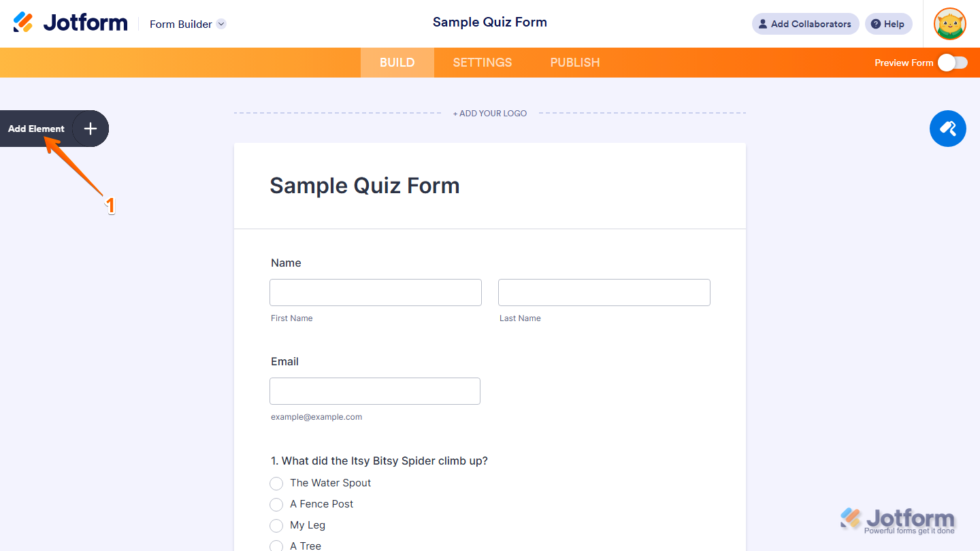Expand the Form Builder dropdown chevron

[221, 24]
